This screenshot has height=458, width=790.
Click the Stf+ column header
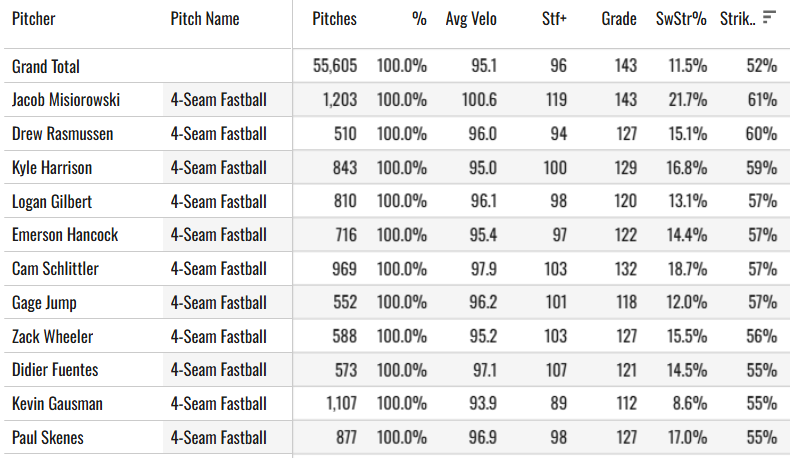554,19
